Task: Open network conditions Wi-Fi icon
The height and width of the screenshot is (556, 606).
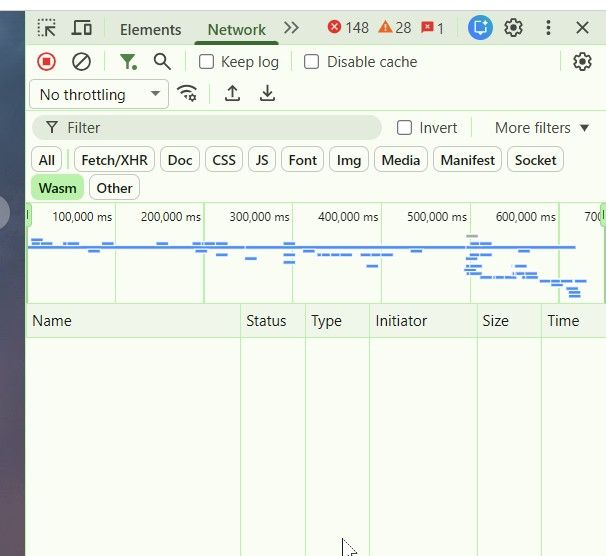Action: [x=187, y=94]
